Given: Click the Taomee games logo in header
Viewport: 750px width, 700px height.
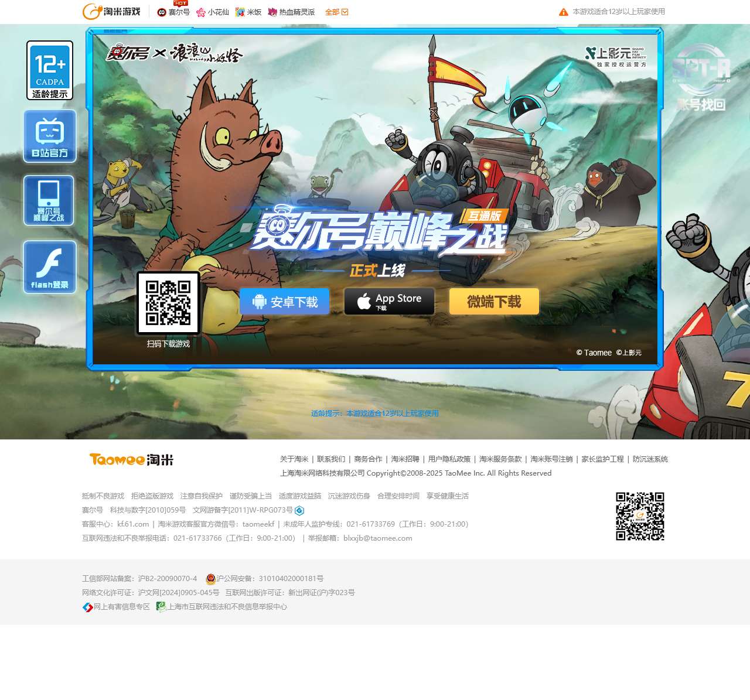Looking at the screenshot, I should tap(111, 12).
